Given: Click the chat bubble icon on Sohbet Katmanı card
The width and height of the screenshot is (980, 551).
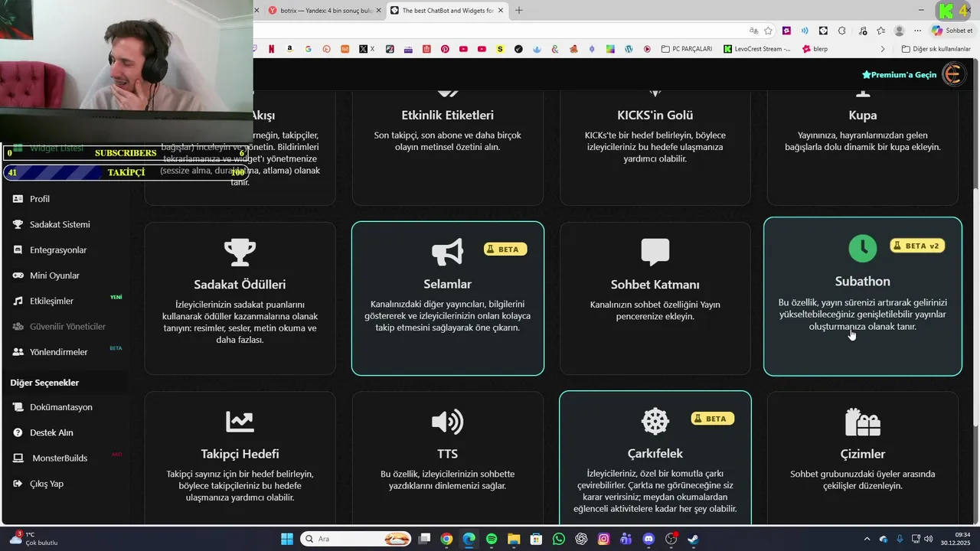Looking at the screenshot, I should pos(655,252).
